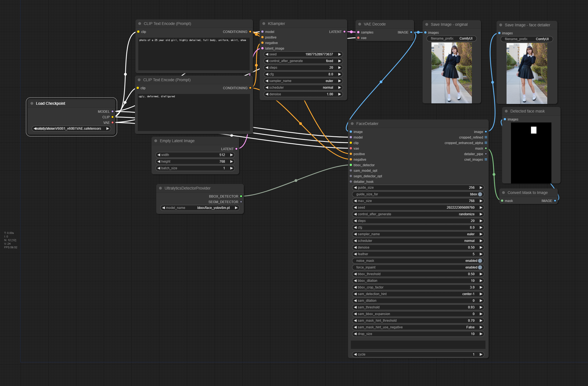Click the Load Checkpoint node collapse dot

point(32,103)
